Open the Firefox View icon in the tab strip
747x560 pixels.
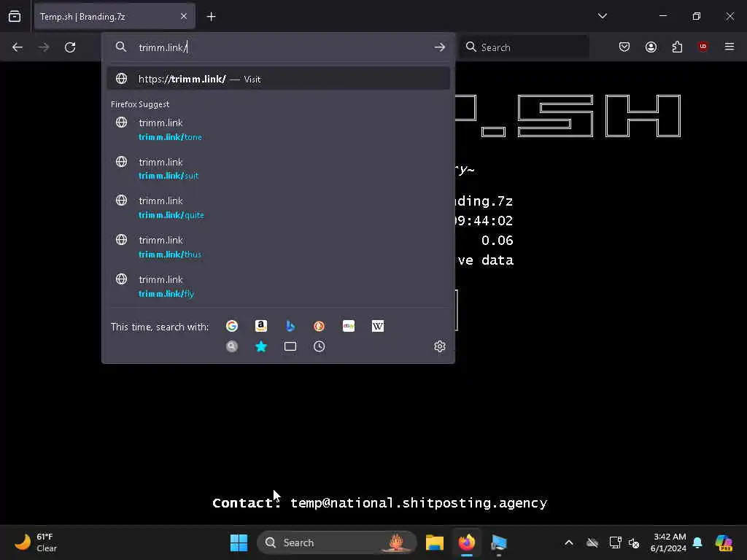15,17
